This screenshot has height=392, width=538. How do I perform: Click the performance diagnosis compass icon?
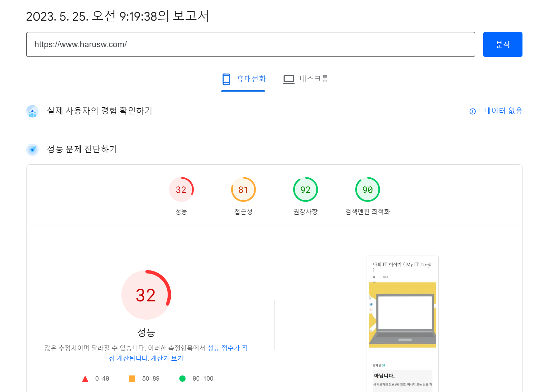pyautogui.click(x=32, y=149)
